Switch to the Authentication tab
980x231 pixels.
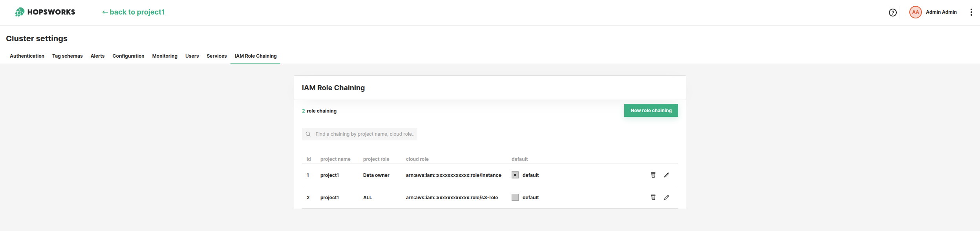point(27,56)
